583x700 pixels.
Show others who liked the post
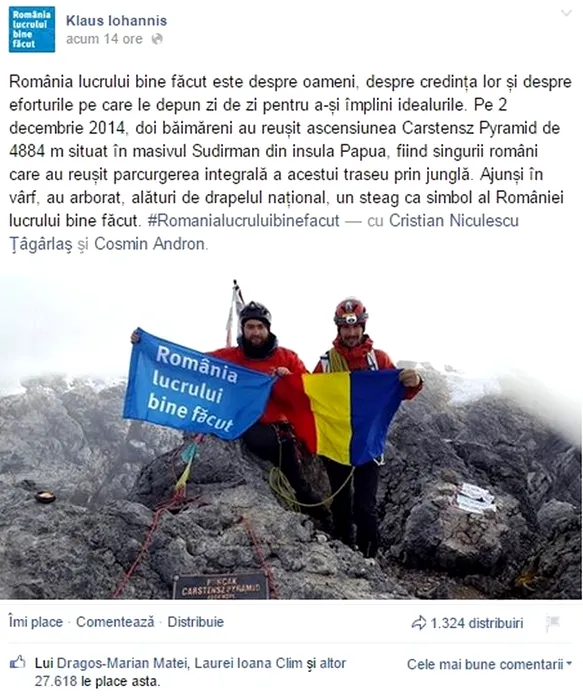[x=332, y=663]
